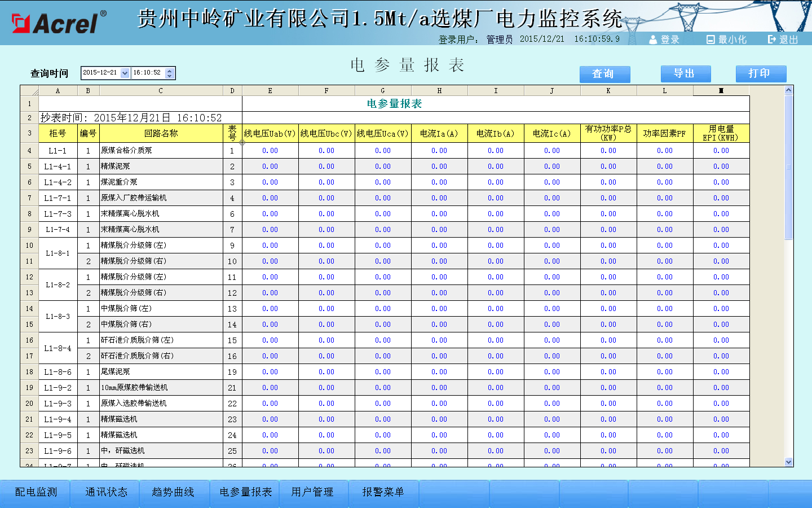Click the 原煤合格介质泵 cell
The image size is (812, 508).
tap(161, 151)
